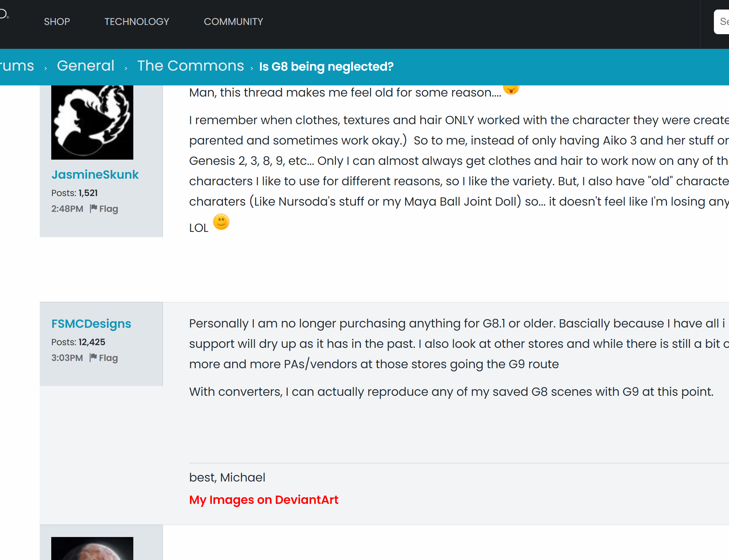Open My Images on DeviantArt link

[264, 500]
